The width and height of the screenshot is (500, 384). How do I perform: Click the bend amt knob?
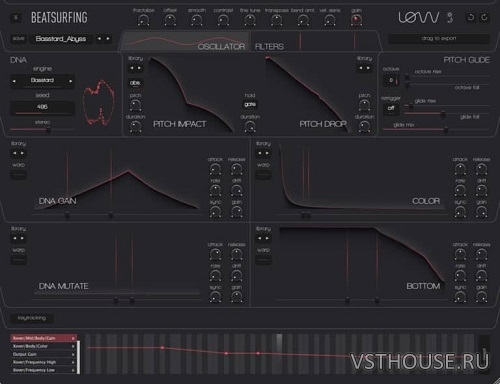tap(303, 21)
